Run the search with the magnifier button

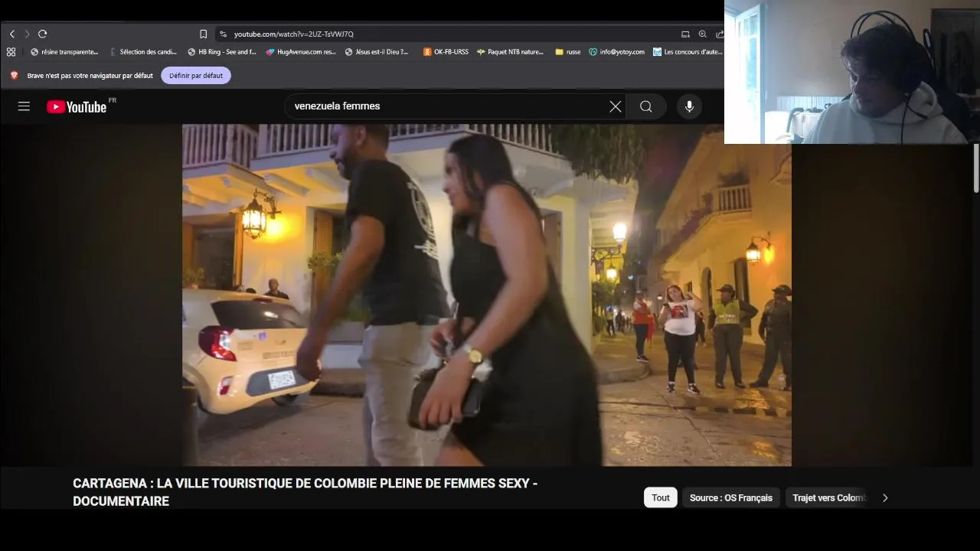pos(646,106)
